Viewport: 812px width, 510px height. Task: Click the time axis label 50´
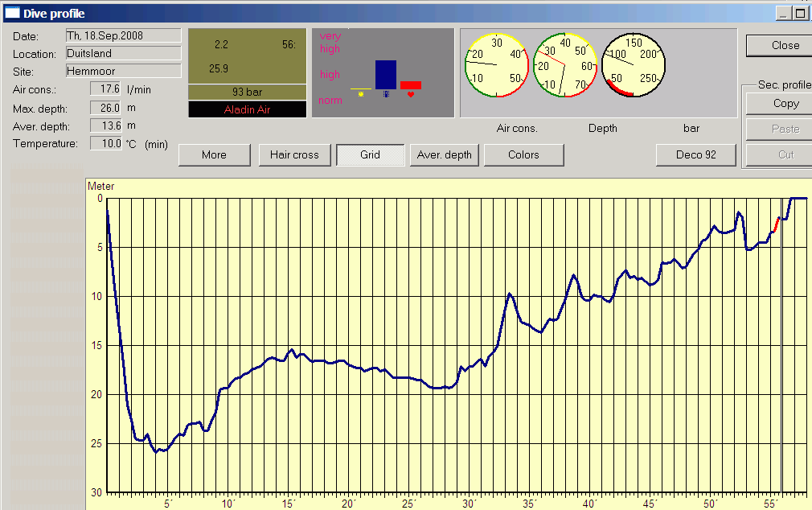click(x=709, y=504)
